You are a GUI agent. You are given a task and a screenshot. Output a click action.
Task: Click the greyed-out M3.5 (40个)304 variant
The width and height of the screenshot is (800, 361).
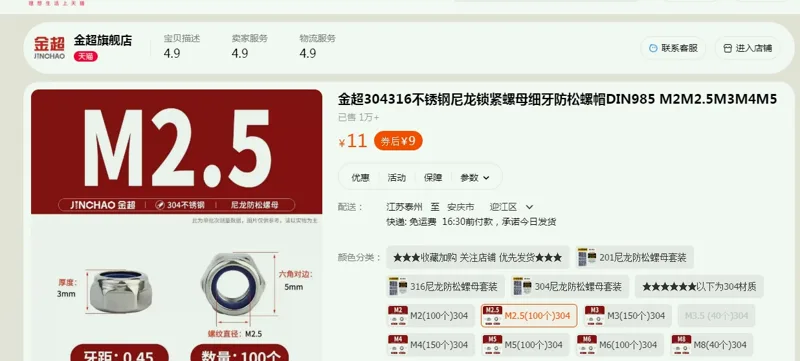tap(716, 316)
